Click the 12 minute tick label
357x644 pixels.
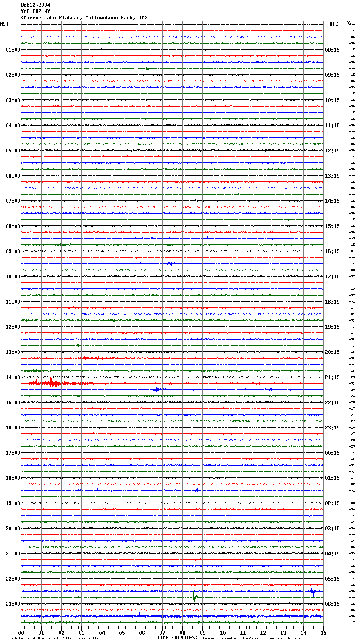click(x=263, y=633)
